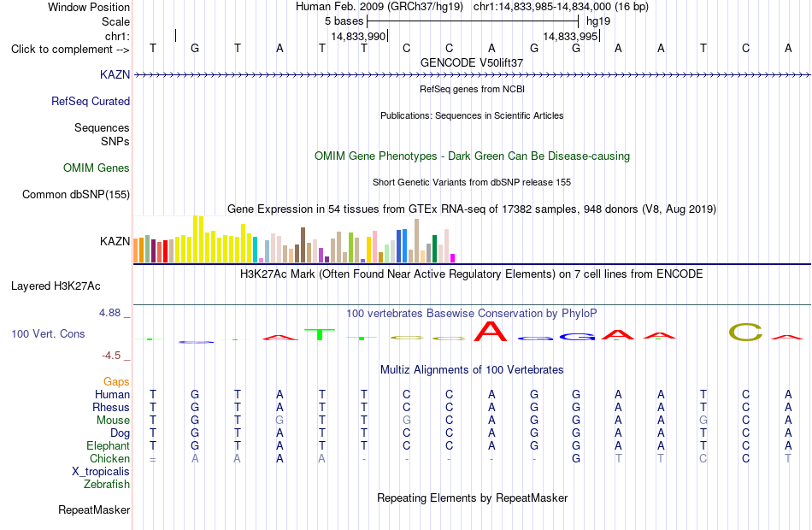Viewport: 812px width, 530px height.
Task: Click the hg19 assembly label by scale bar
Action: (598, 21)
